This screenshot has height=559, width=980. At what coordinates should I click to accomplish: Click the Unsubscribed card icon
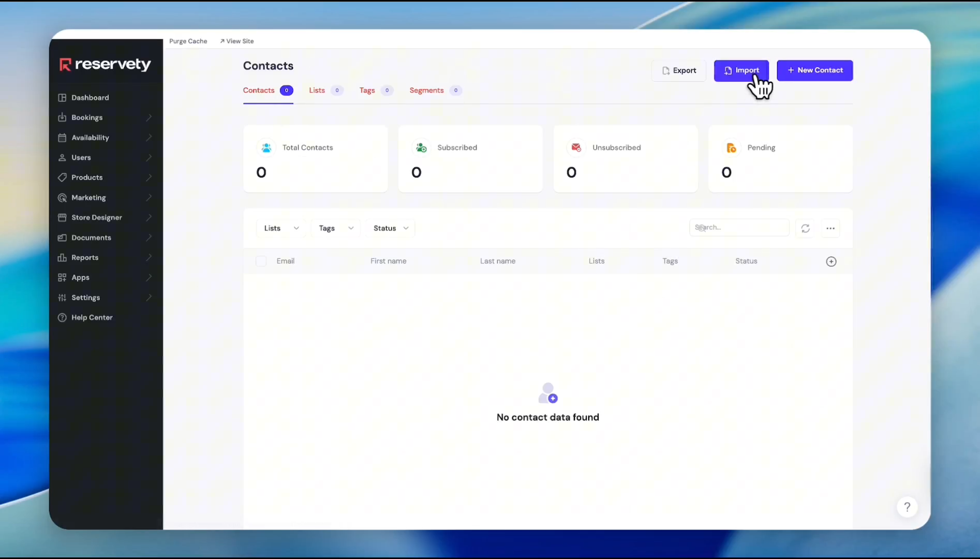pyautogui.click(x=576, y=148)
